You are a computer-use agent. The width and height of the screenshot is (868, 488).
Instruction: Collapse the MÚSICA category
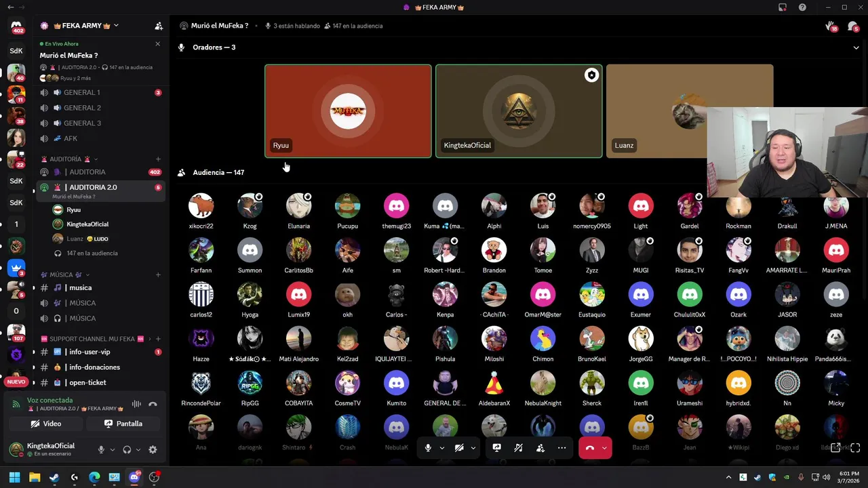(65, 274)
